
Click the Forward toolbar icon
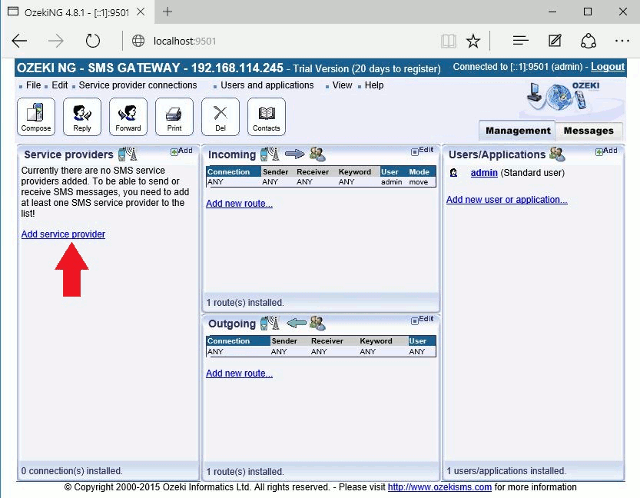pos(128,117)
